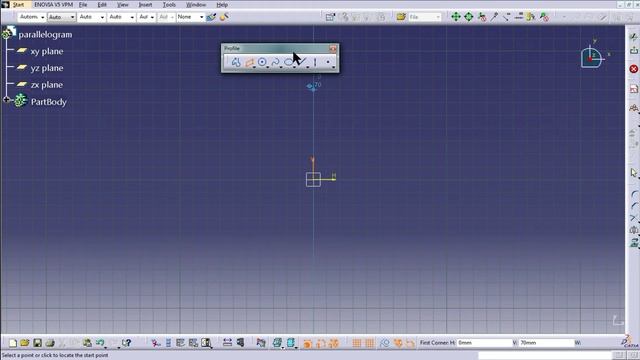Viewport: 640px width, 360px height.
Task: Click the What's This help pointer icon
Action: [x=127, y=343]
